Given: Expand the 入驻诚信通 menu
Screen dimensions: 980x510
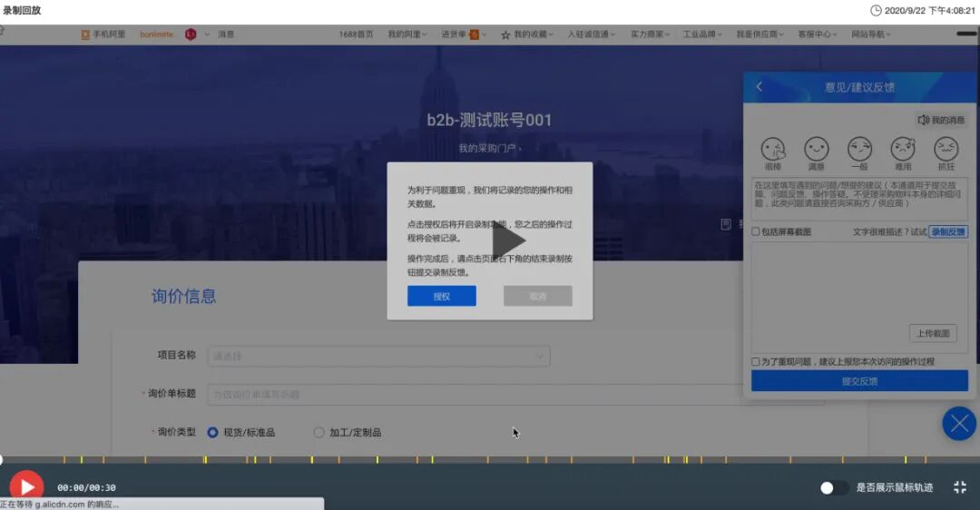Looking at the screenshot, I should click(591, 34).
